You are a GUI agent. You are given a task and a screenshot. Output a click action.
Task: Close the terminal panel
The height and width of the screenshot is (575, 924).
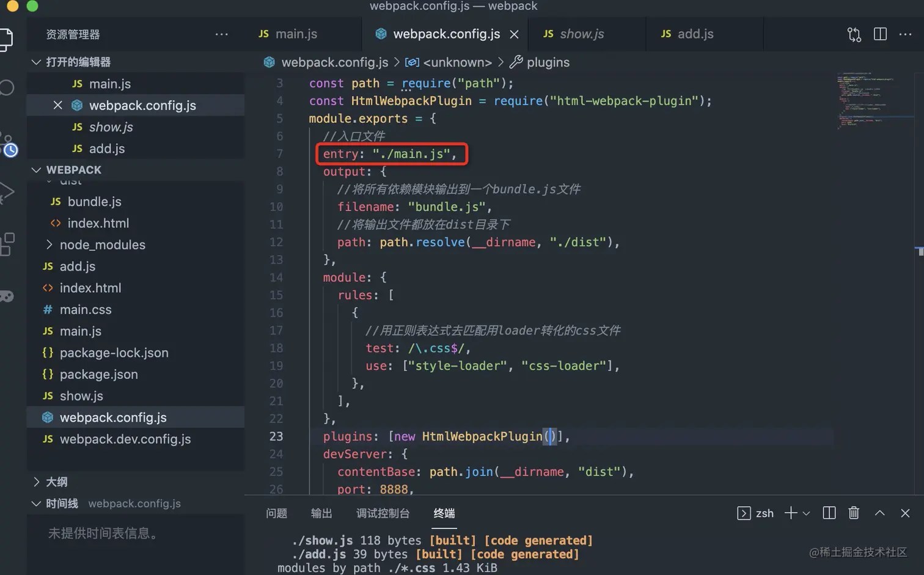905,513
